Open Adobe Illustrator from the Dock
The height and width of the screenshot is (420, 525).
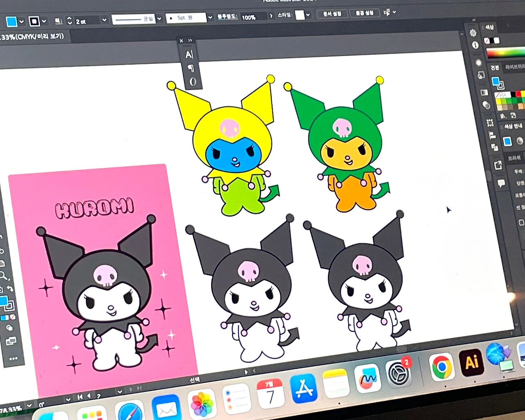pyautogui.click(x=472, y=362)
